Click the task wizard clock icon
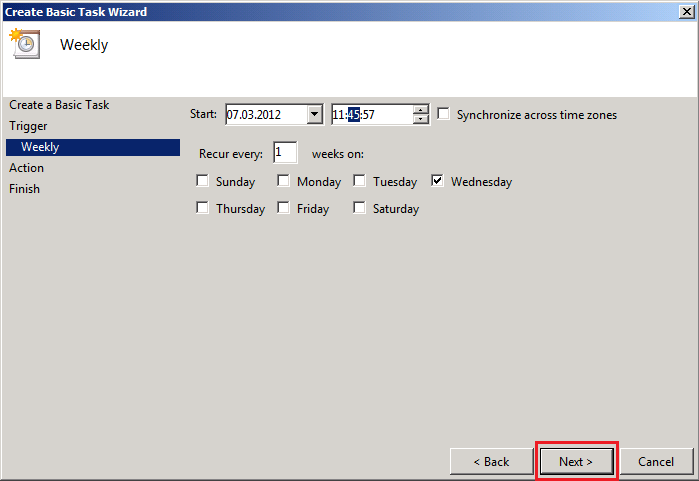 click(x=23, y=44)
